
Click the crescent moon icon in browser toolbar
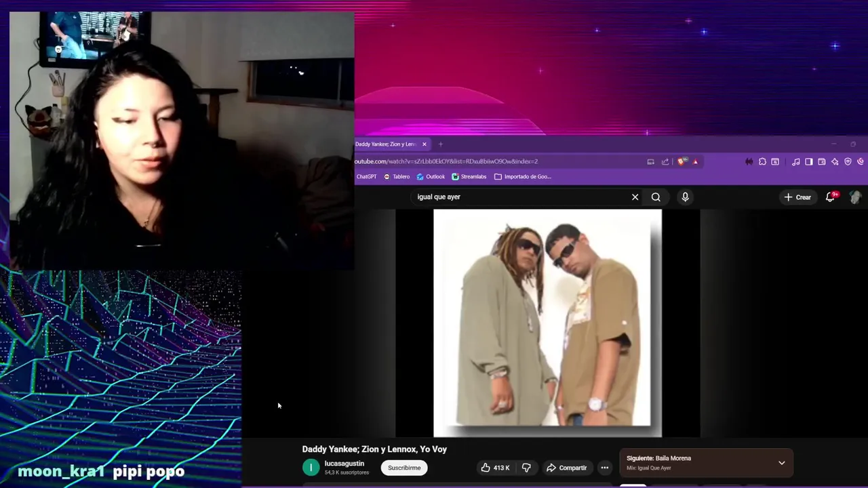tap(861, 161)
